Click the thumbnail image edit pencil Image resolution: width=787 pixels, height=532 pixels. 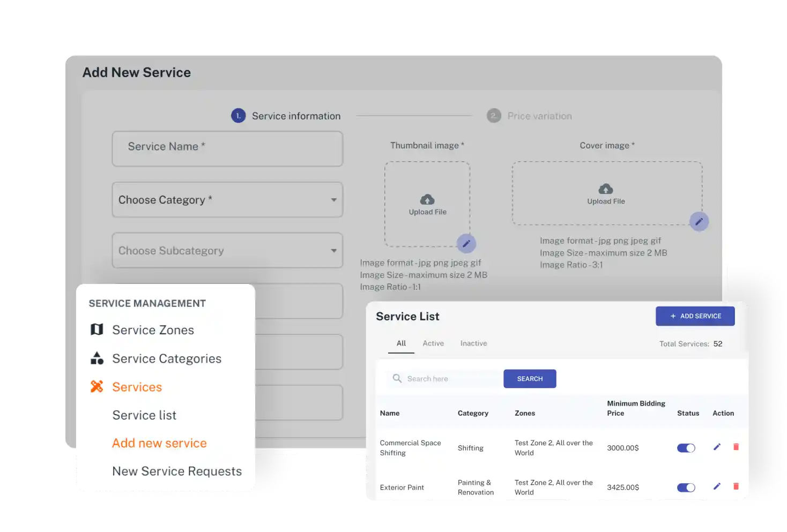click(466, 244)
